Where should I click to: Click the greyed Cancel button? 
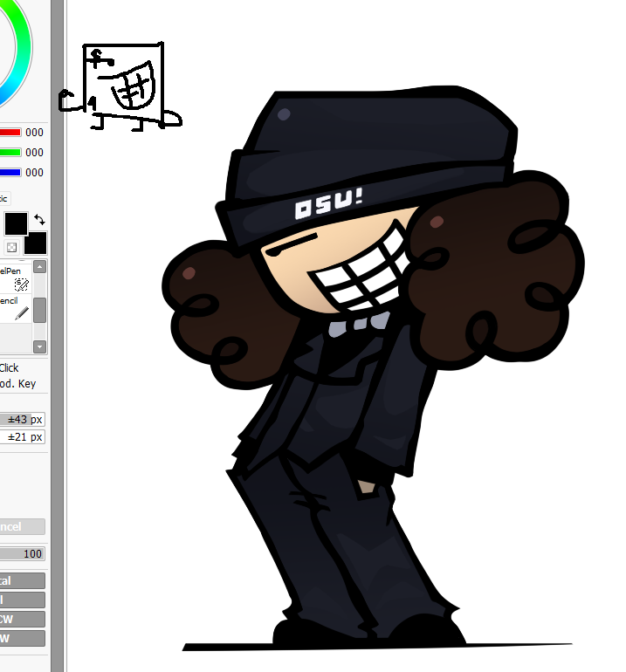(x=23, y=527)
